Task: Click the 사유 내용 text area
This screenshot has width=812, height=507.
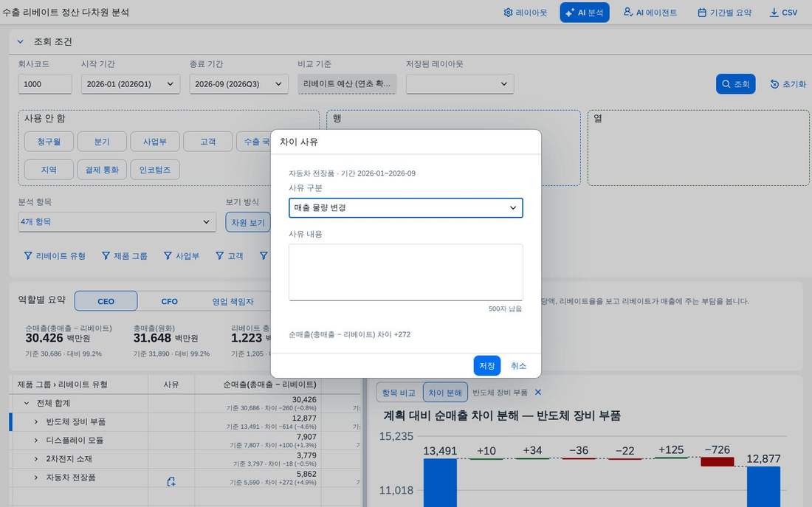Action: click(x=405, y=272)
